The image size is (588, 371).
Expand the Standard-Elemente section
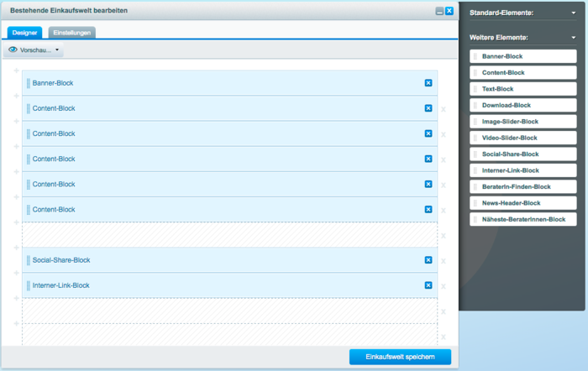coord(574,13)
